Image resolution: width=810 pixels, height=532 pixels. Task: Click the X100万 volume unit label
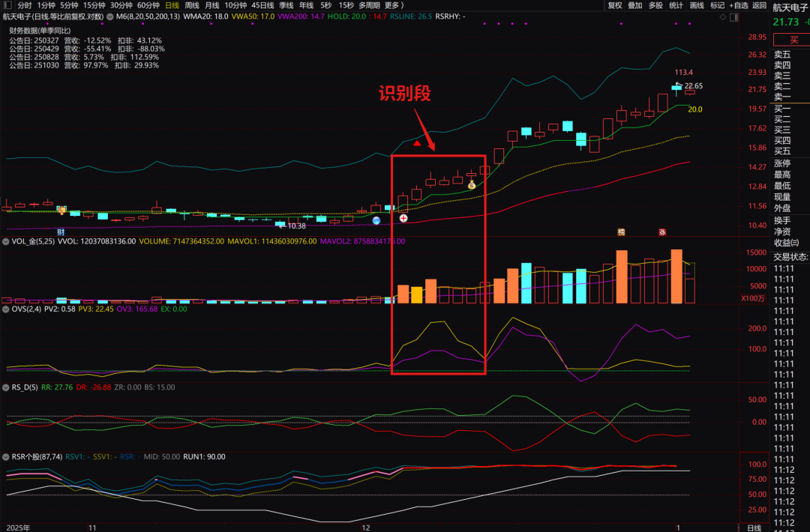click(x=753, y=298)
